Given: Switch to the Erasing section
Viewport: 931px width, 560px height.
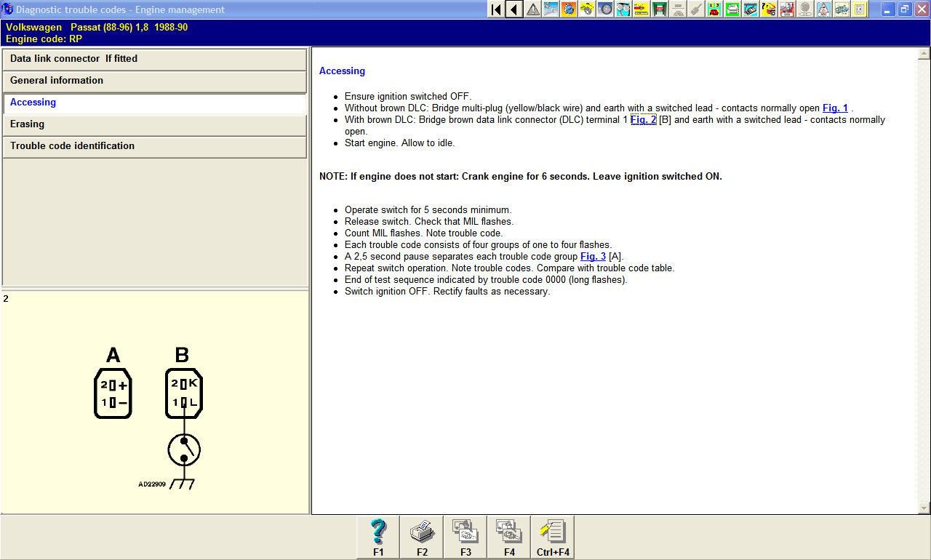Looking at the screenshot, I should click(154, 124).
